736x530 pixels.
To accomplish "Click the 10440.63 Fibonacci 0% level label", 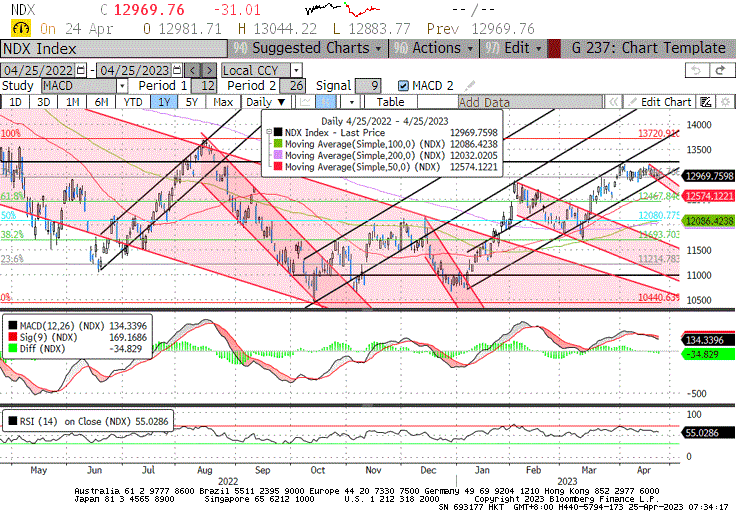I will coord(659,297).
